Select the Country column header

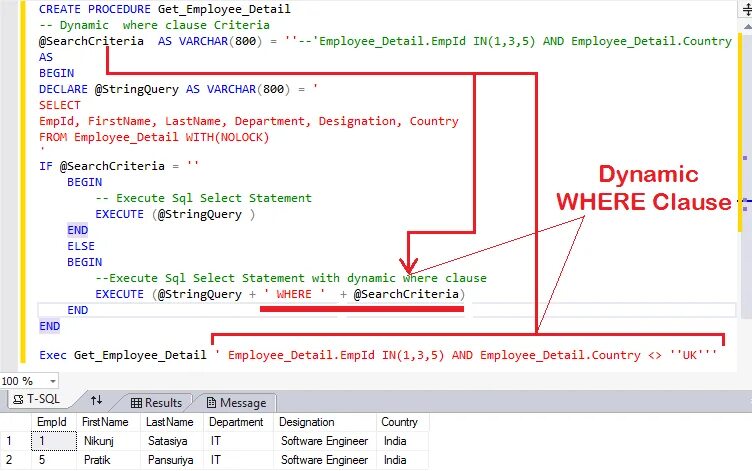point(402,422)
